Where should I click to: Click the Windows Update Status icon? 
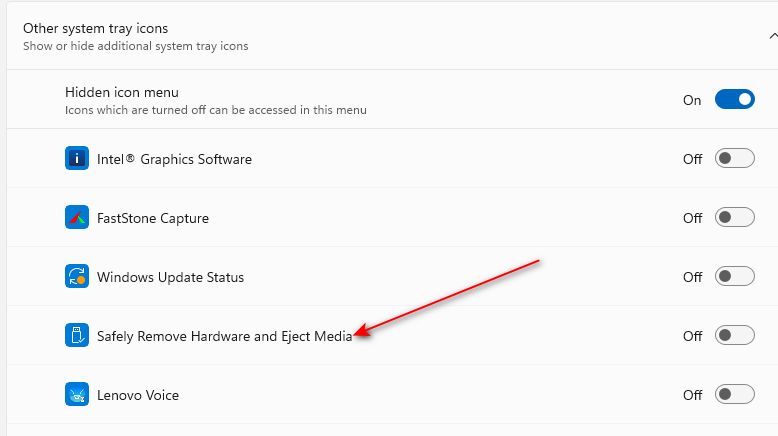(77, 276)
